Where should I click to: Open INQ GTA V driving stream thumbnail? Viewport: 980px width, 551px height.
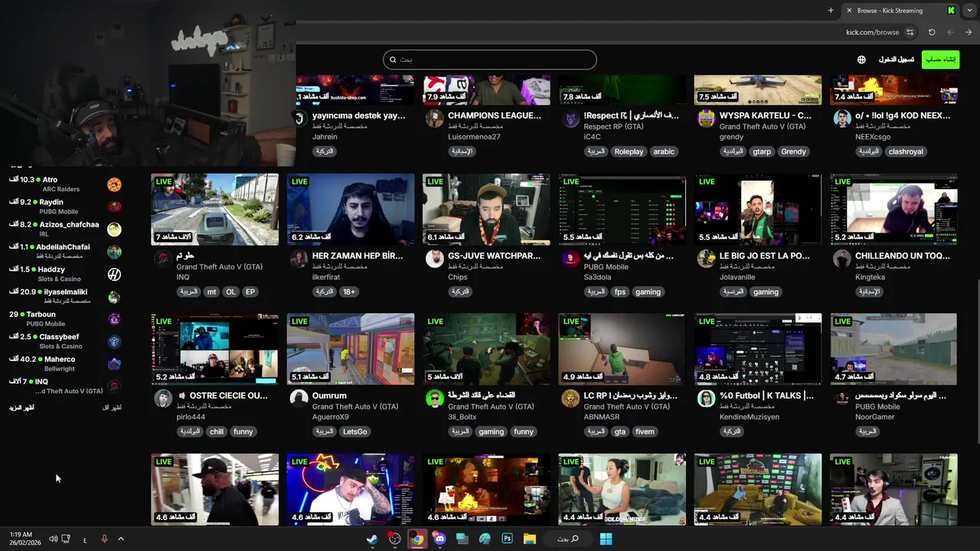click(215, 209)
